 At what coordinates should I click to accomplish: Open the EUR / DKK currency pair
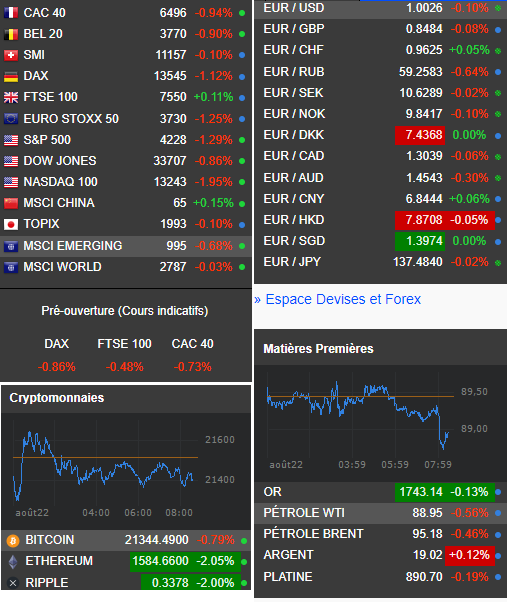[x=294, y=135]
